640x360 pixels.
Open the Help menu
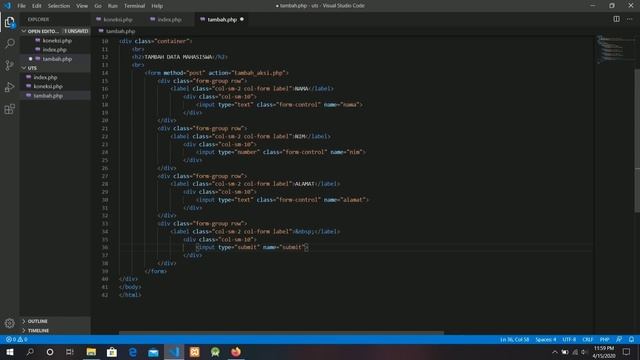click(x=157, y=6)
